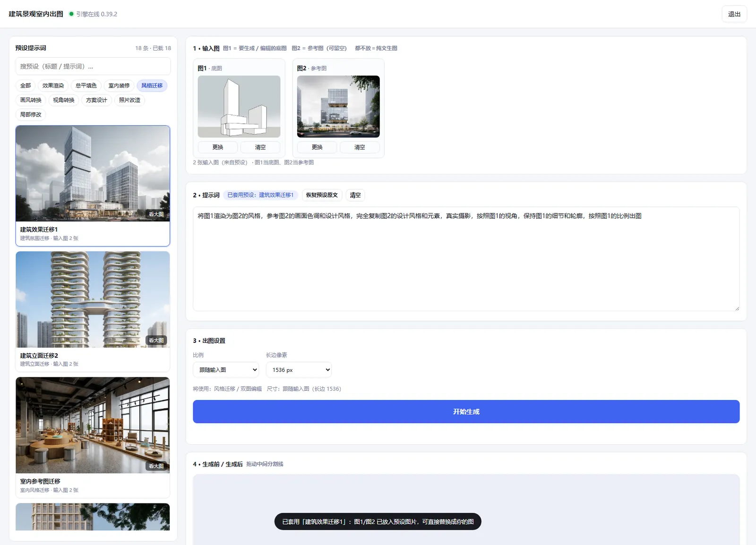Click the 退出 button
This screenshot has height=545, width=756.
click(x=734, y=14)
